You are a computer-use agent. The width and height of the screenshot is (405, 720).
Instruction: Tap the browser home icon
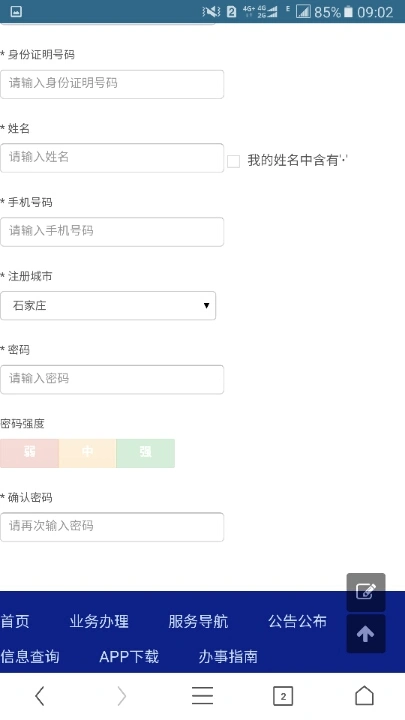coord(364,696)
